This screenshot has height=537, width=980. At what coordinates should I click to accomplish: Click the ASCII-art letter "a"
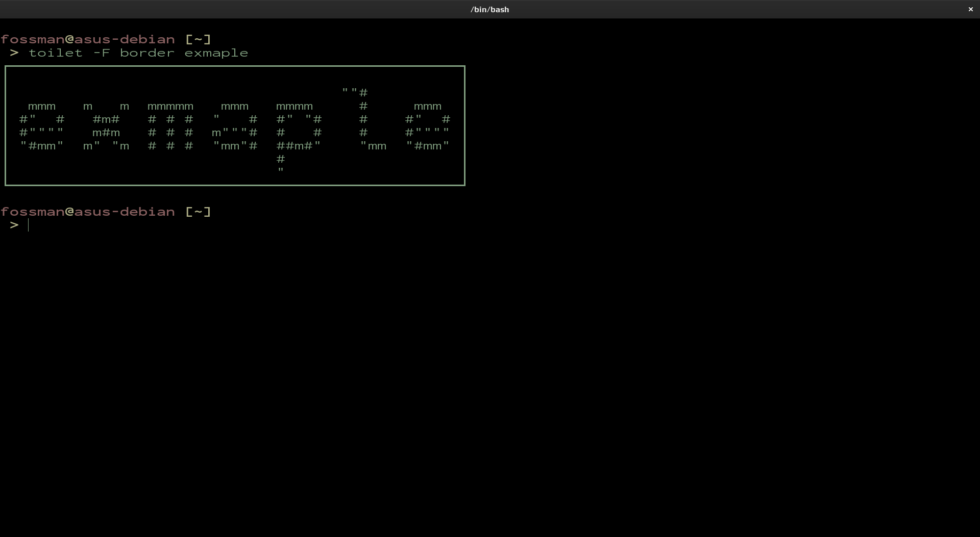[235, 126]
